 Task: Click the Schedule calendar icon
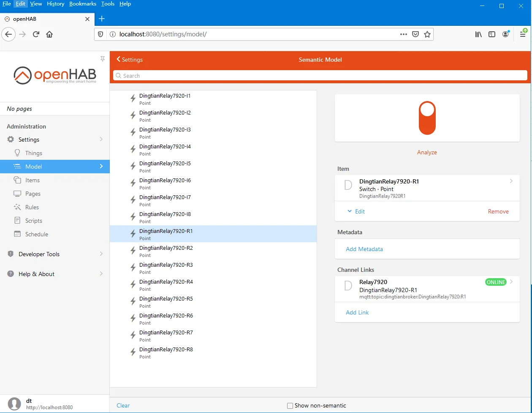coord(17,234)
